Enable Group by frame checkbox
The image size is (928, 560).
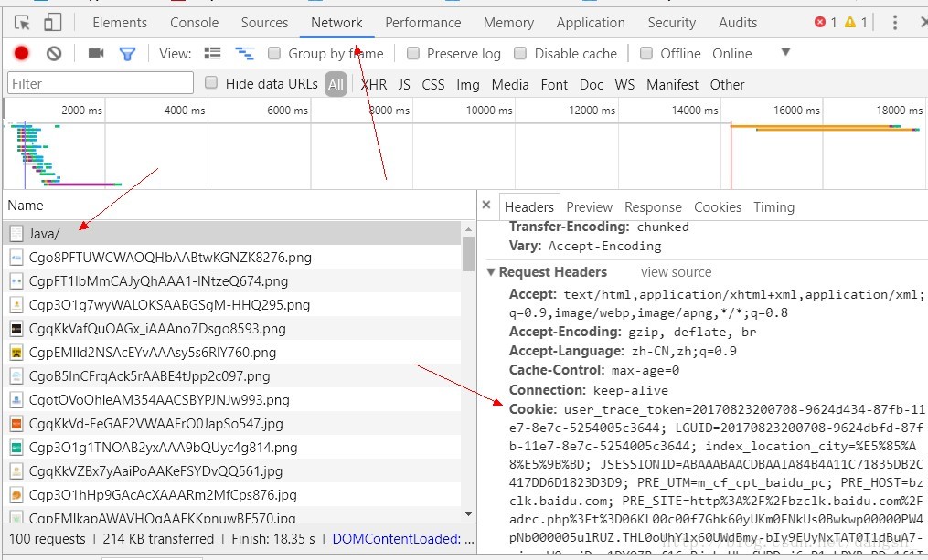pyautogui.click(x=274, y=53)
